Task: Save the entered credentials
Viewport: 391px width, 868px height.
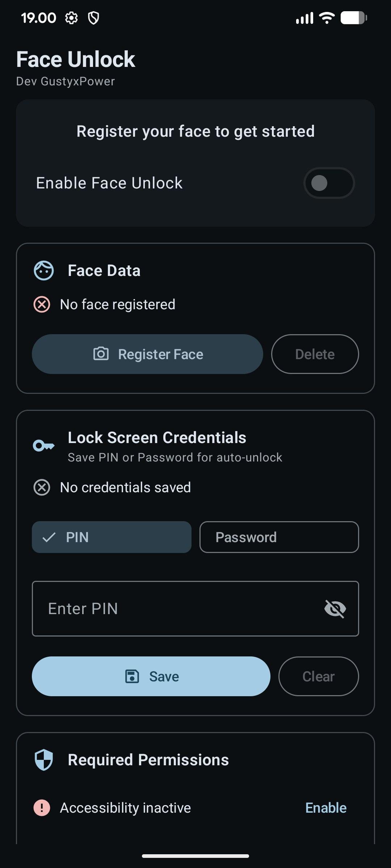Action: 151,676
